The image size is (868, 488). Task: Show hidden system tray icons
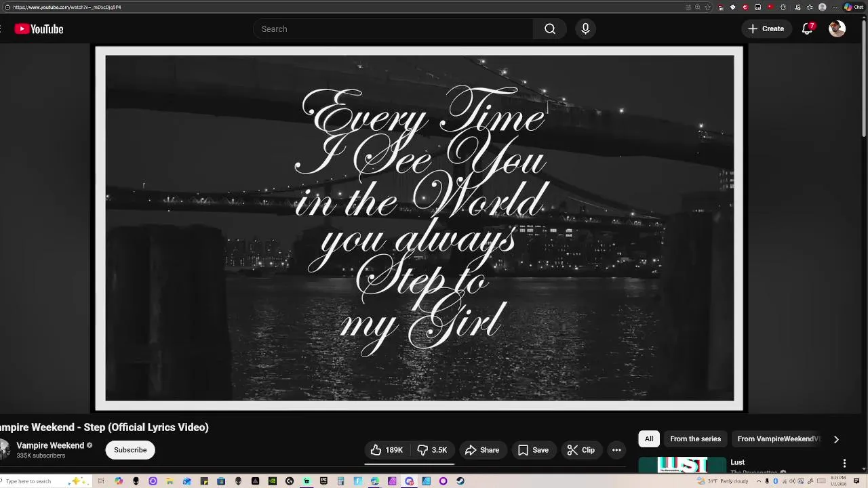(x=759, y=481)
